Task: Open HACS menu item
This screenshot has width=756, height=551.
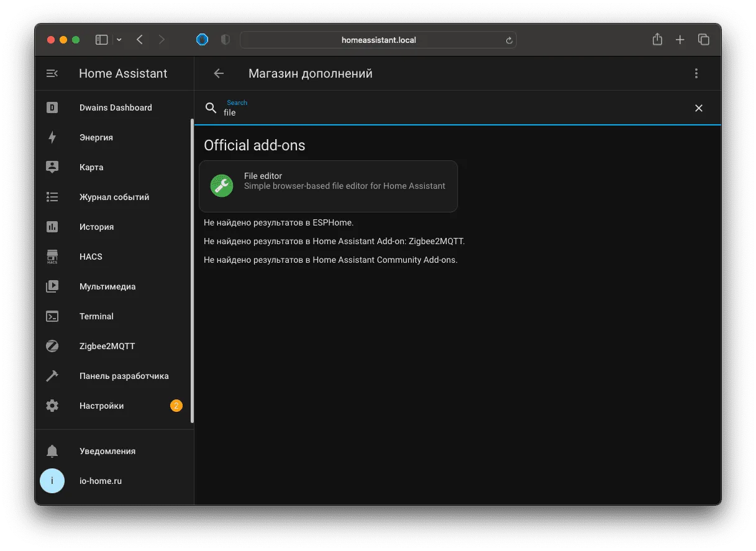Action: [114, 257]
